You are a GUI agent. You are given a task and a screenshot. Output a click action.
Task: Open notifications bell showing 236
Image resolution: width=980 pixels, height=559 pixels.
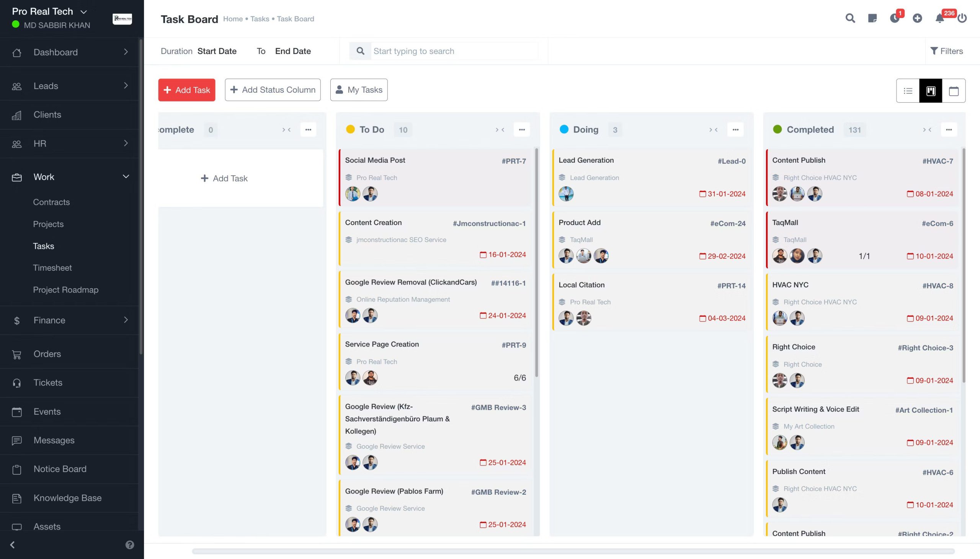(939, 18)
